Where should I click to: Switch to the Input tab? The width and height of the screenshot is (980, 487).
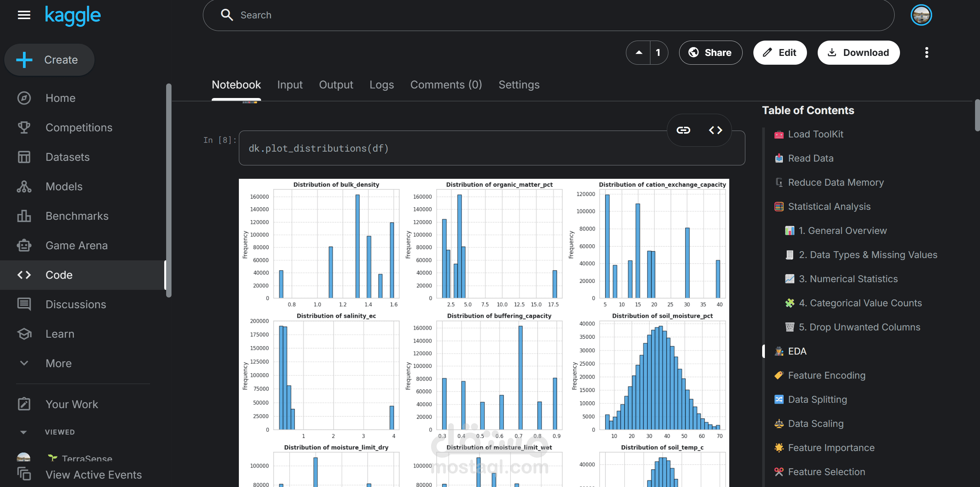coord(290,85)
